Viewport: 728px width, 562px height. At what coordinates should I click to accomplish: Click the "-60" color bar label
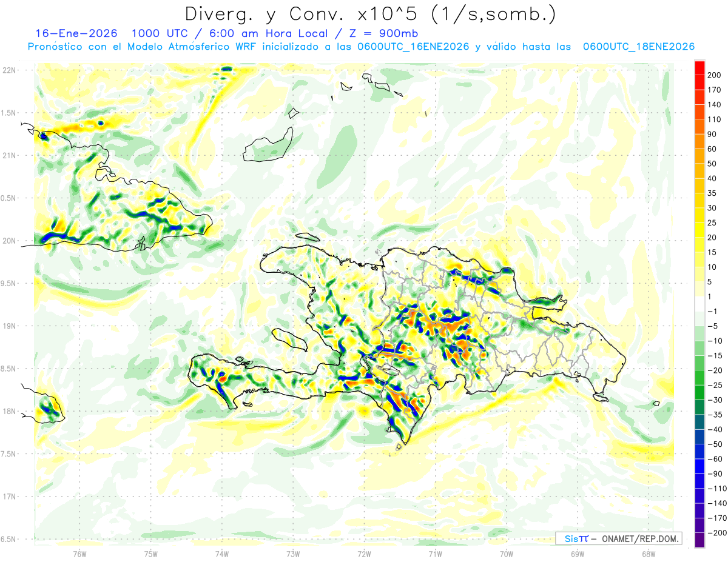(x=715, y=459)
